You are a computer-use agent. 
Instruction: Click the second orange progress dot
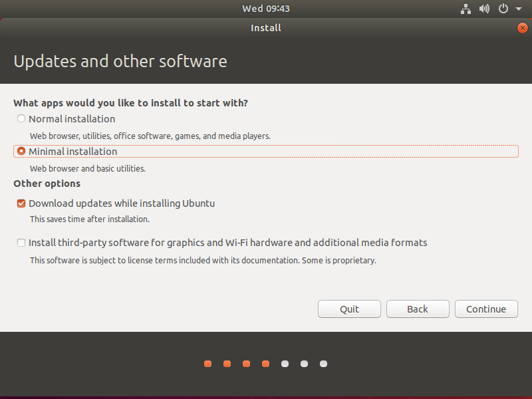coord(227,364)
